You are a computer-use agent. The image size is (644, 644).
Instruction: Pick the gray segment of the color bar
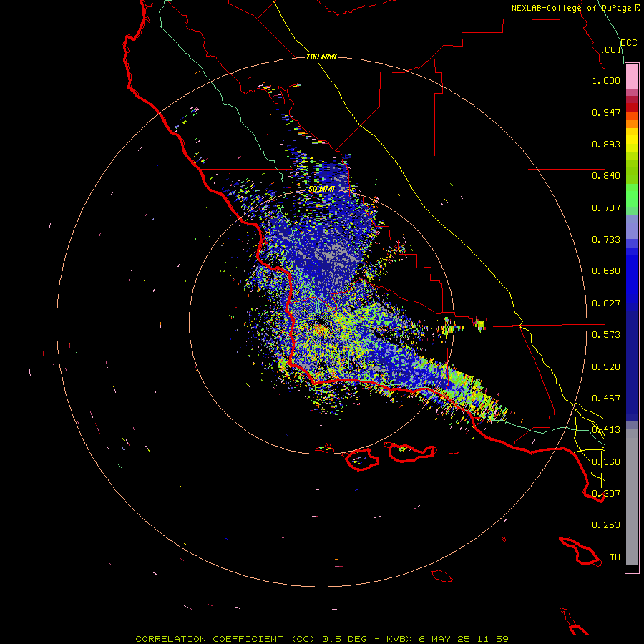tap(632, 497)
